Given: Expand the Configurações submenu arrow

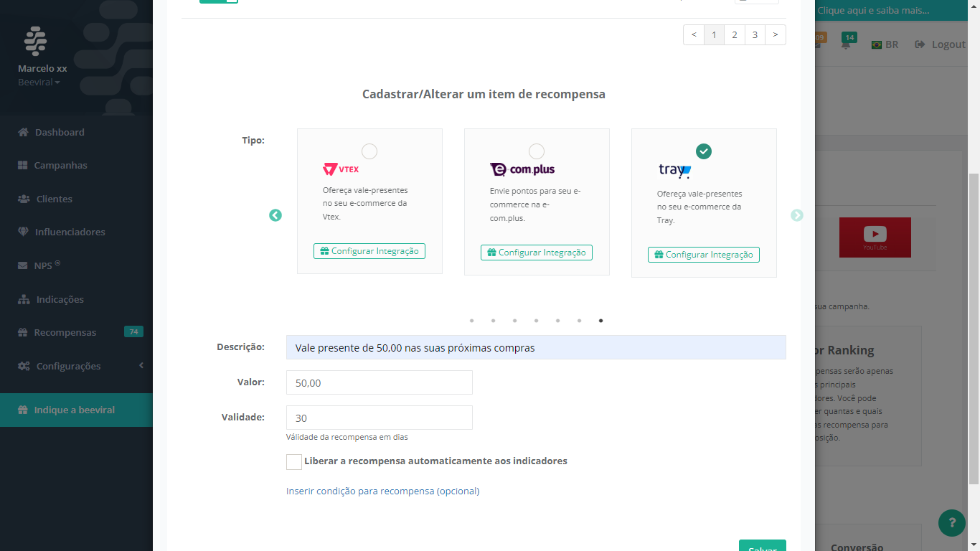Looking at the screenshot, I should point(141,366).
